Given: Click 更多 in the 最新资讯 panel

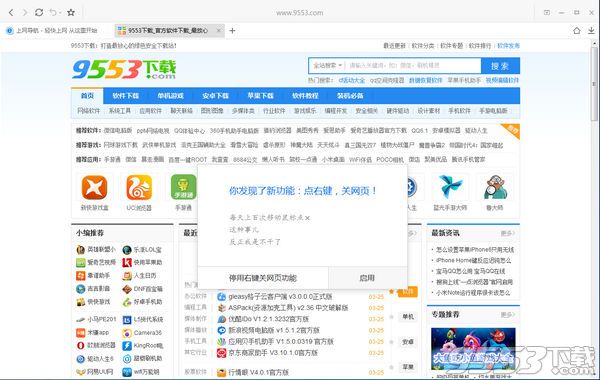Looking at the screenshot, I should [508, 233].
